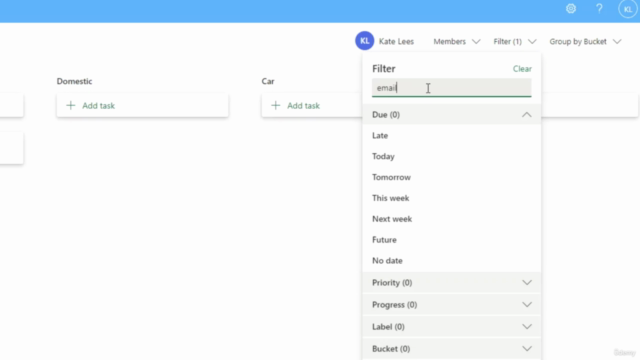This screenshot has width=640, height=360.
Task: Open the Members dropdown
Action: point(456,41)
